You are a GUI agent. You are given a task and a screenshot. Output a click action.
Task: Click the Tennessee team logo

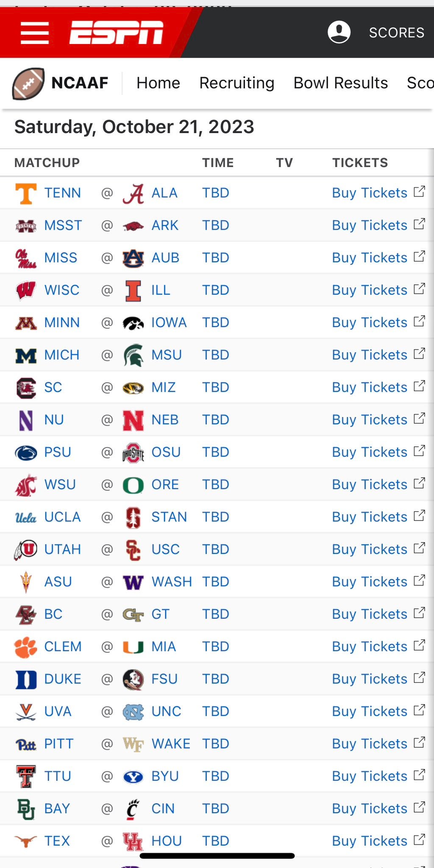coord(26,193)
